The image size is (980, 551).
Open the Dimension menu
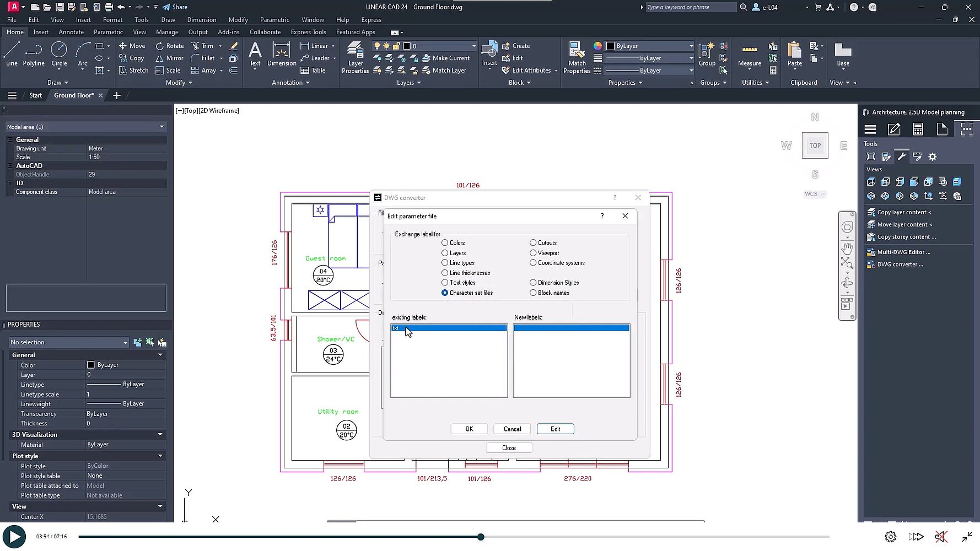201,20
